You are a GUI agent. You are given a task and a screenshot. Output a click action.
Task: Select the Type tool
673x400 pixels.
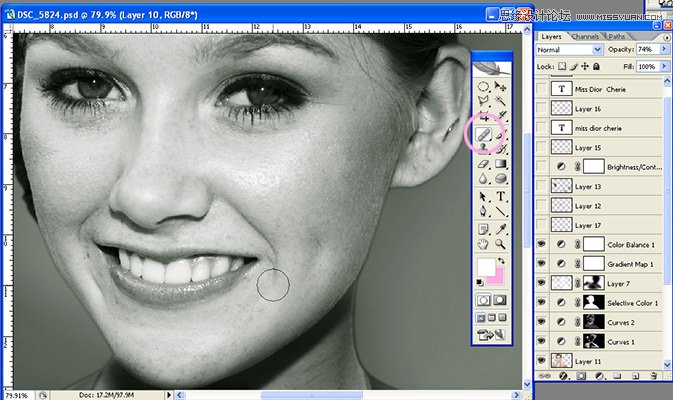click(x=500, y=197)
